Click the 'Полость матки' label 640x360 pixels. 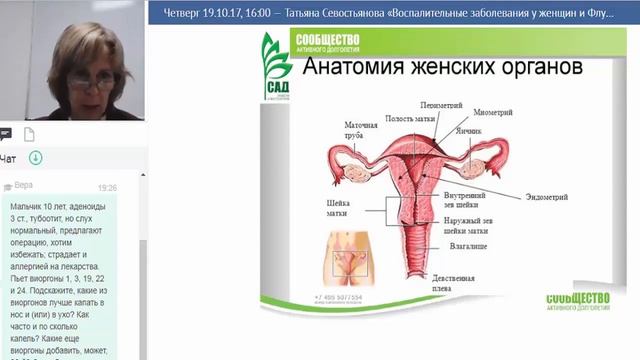point(410,119)
